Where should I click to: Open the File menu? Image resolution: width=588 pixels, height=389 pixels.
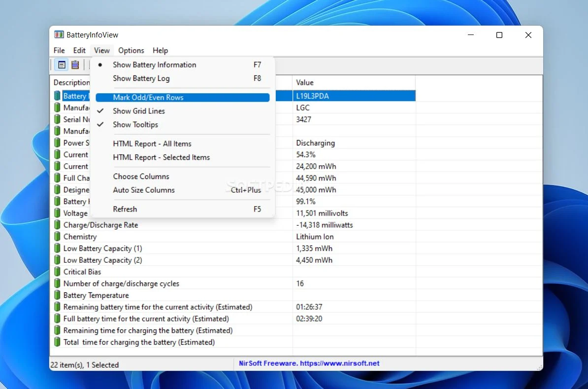(x=59, y=50)
